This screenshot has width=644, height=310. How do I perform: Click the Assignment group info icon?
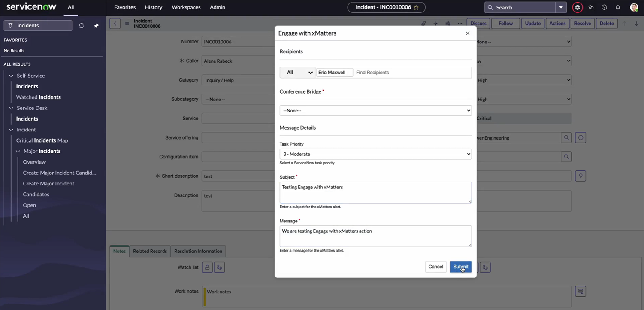[581, 138]
